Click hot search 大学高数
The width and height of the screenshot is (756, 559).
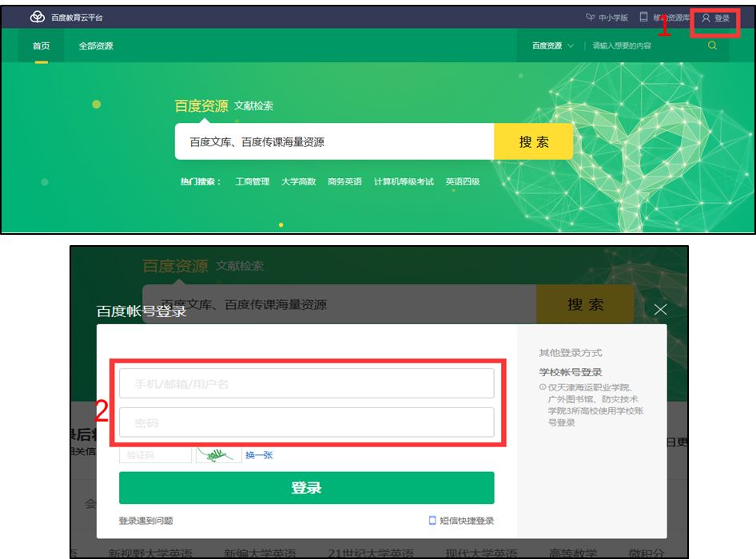[x=298, y=182]
